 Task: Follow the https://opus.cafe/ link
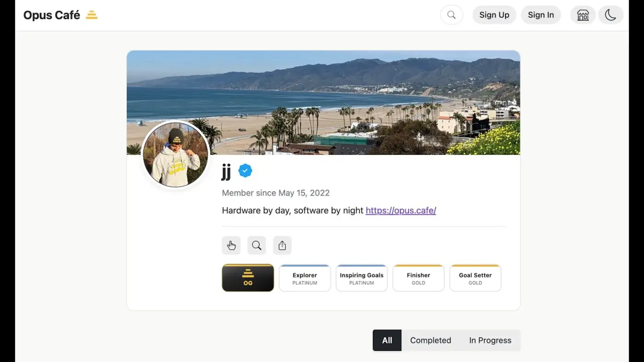click(x=401, y=210)
